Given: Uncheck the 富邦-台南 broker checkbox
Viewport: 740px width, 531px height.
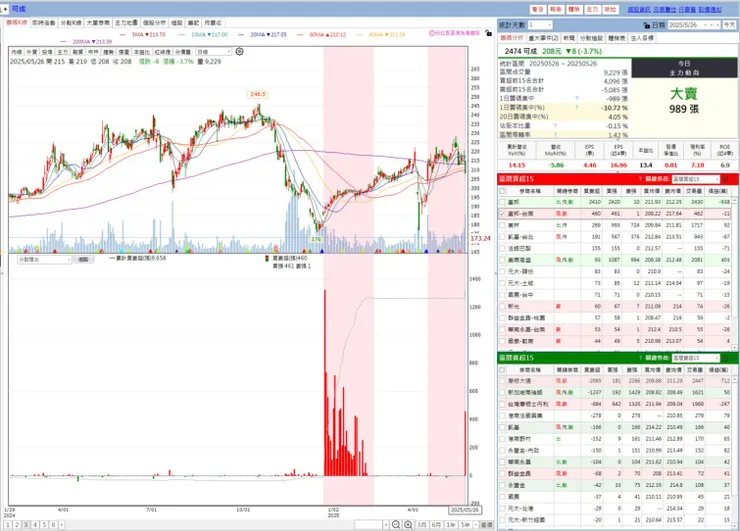Looking at the screenshot, I should click(x=502, y=214).
